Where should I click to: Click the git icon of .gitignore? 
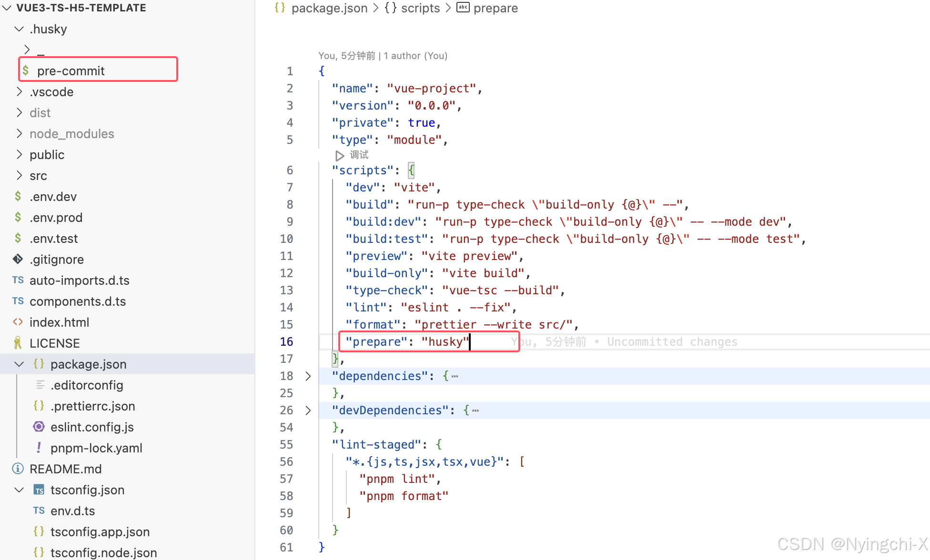click(18, 259)
